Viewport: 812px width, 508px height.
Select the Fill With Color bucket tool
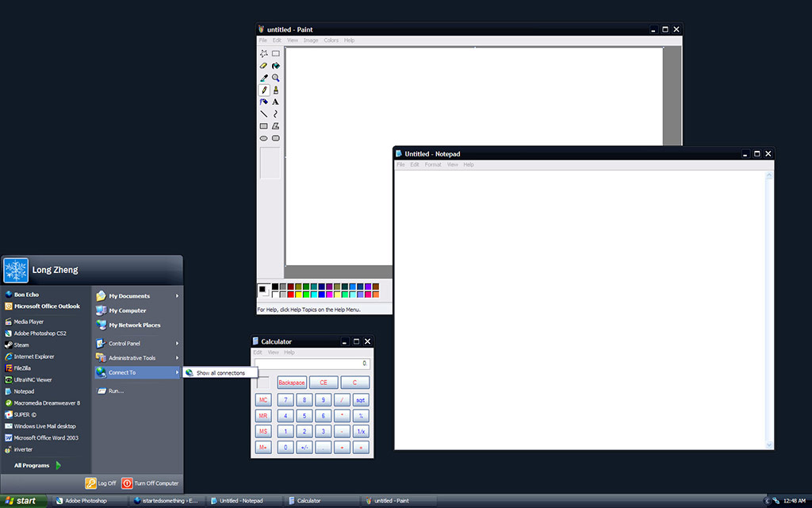(x=275, y=66)
